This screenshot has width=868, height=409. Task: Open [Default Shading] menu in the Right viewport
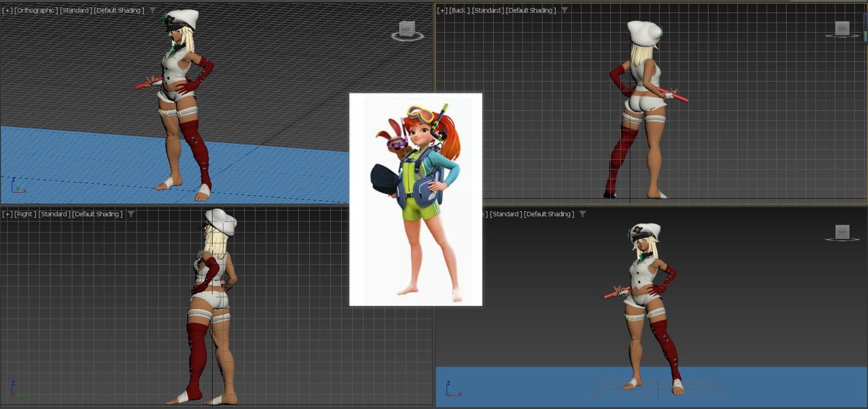click(98, 214)
